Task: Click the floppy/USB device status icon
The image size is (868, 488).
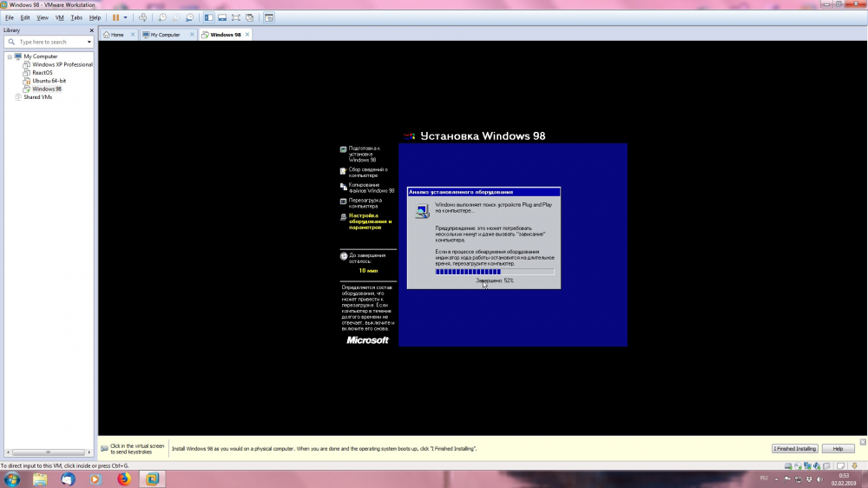Action: coord(827,465)
